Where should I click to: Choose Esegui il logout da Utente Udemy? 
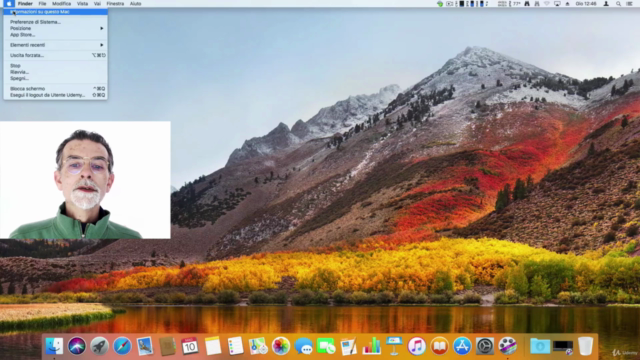[56, 95]
